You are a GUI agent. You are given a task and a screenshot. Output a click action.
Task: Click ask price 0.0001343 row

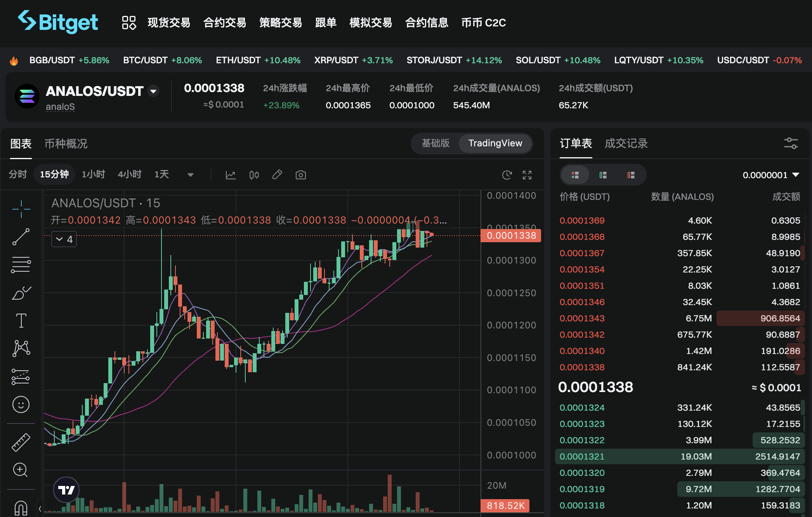[x=680, y=318]
